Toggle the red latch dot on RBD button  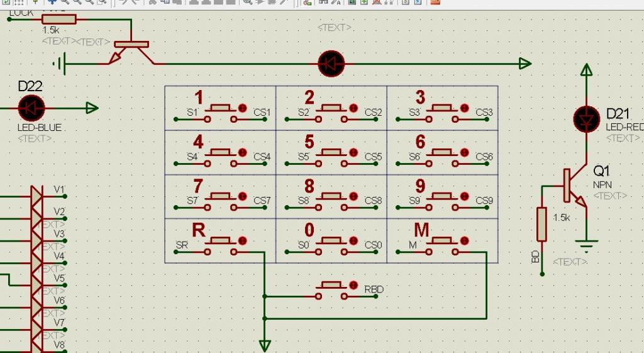point(353,285)
